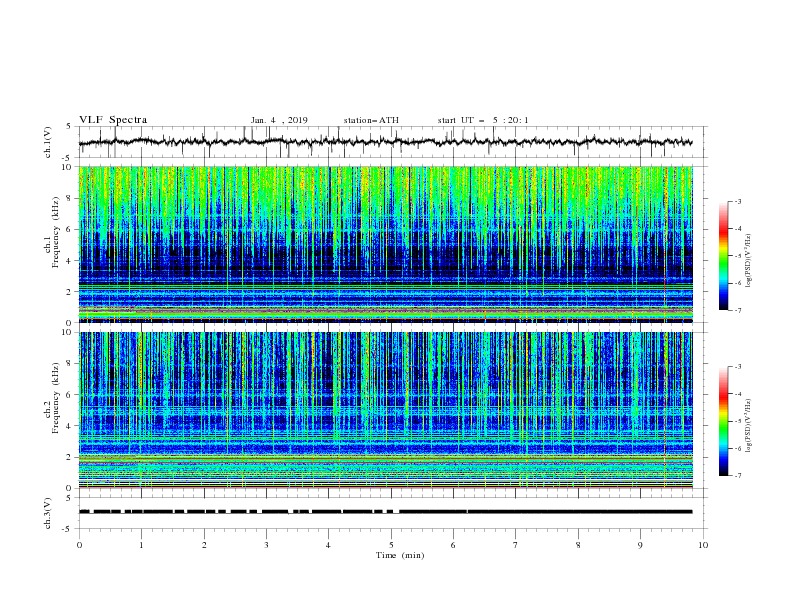792x612 pixels.
Task: Click time axis tick label "1"
Action: tap(142, 545)
